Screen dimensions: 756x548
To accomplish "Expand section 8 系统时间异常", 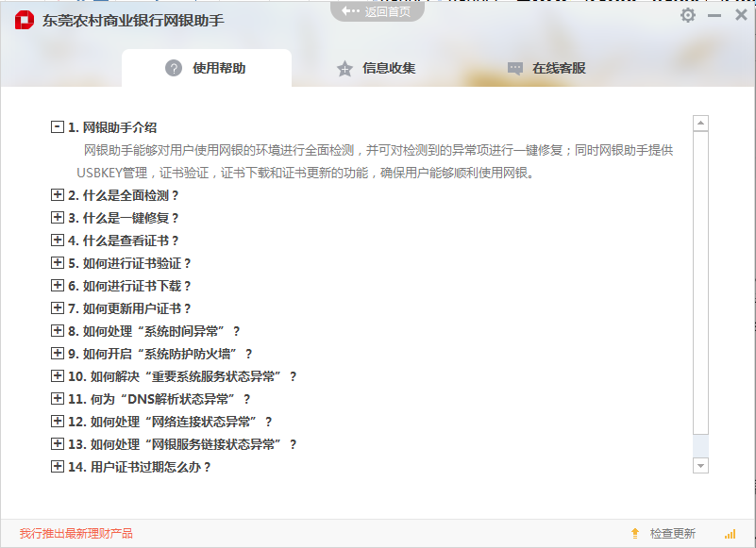I will pos(58,331).
